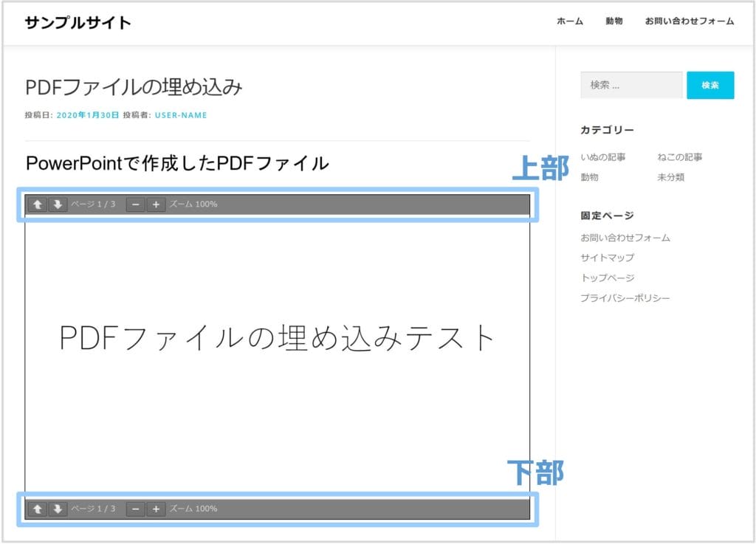The image size is (756, 544).
Task: Click the post date 2020年1月30日 link
Action: pos(87,115)
